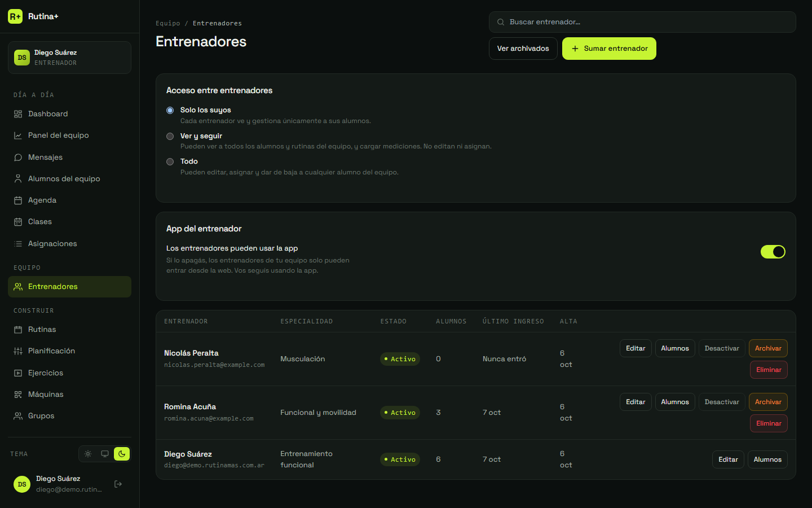This screenshot has height=508, width=812.
Task: Click the Rutina+ logo icon
Action: [15, 16]
